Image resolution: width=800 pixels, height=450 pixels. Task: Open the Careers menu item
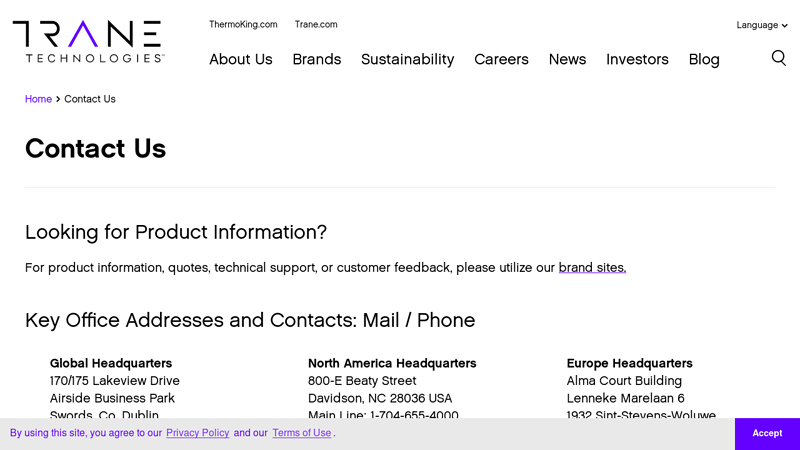click(502, 59)
